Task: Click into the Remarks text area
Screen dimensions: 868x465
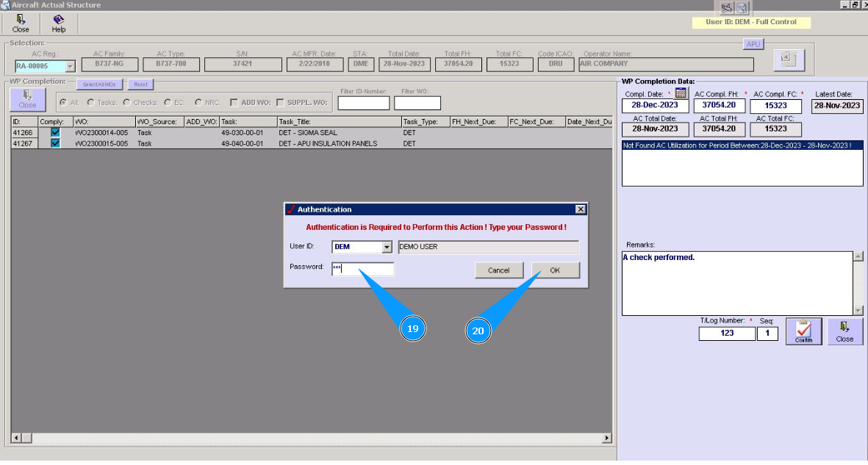Action: click(x=737, y=284)
